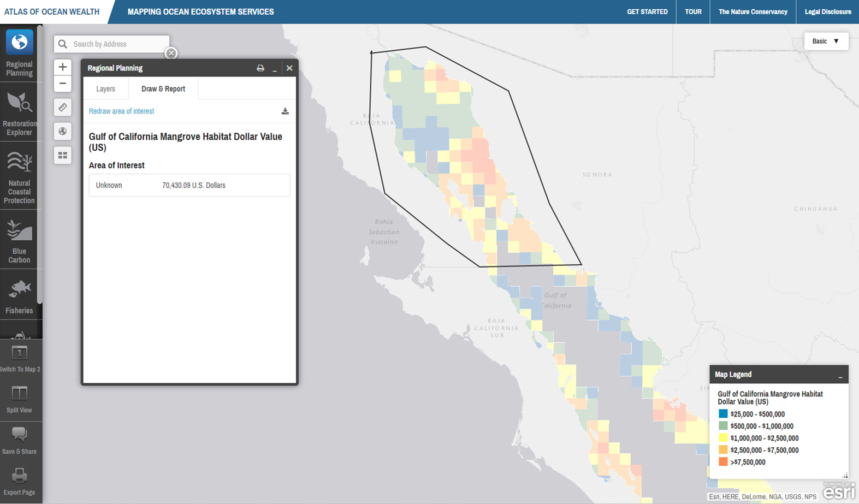Click the Atlas of Ocean Wealth title
Screen dimensions: 859x504
tap(52, 11)
